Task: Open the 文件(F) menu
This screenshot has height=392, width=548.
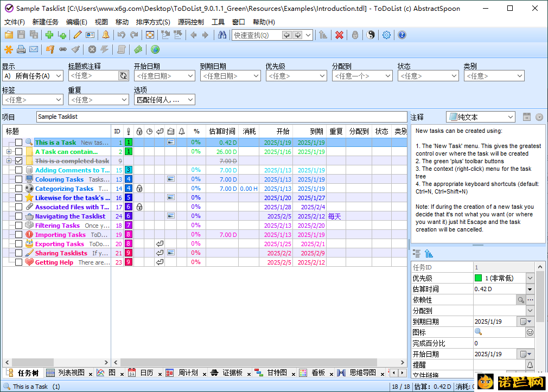Action: tap(14, 22)
